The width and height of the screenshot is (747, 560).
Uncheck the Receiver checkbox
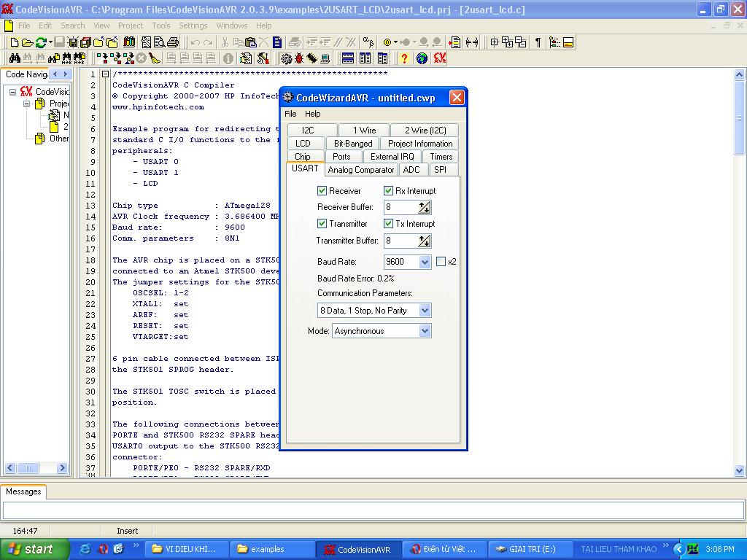(x=322, y=191)
